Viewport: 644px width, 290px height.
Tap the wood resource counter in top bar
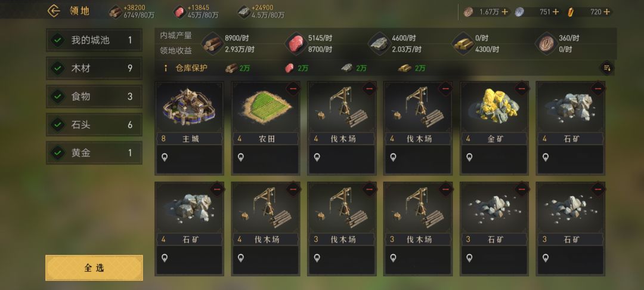(131, 11)
